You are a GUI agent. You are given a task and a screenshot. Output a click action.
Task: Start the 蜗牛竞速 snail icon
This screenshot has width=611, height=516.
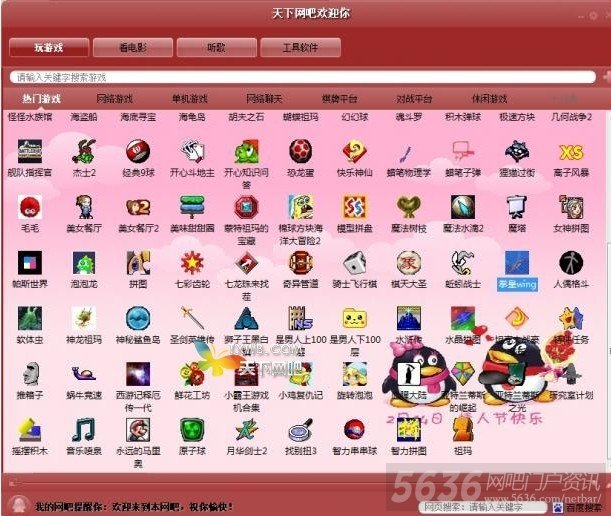point(84,374)
